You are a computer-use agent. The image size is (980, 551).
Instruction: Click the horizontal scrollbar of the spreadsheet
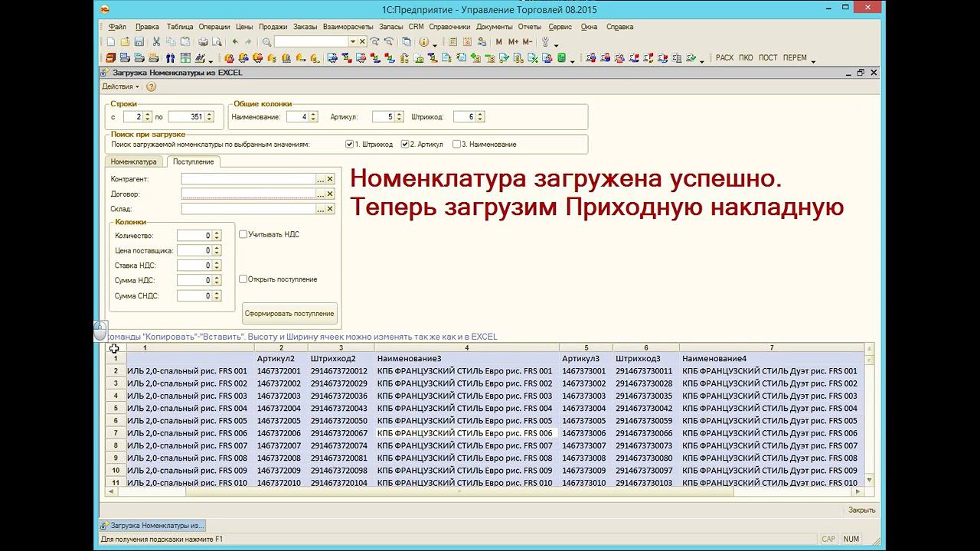click(x=461, y=491)
